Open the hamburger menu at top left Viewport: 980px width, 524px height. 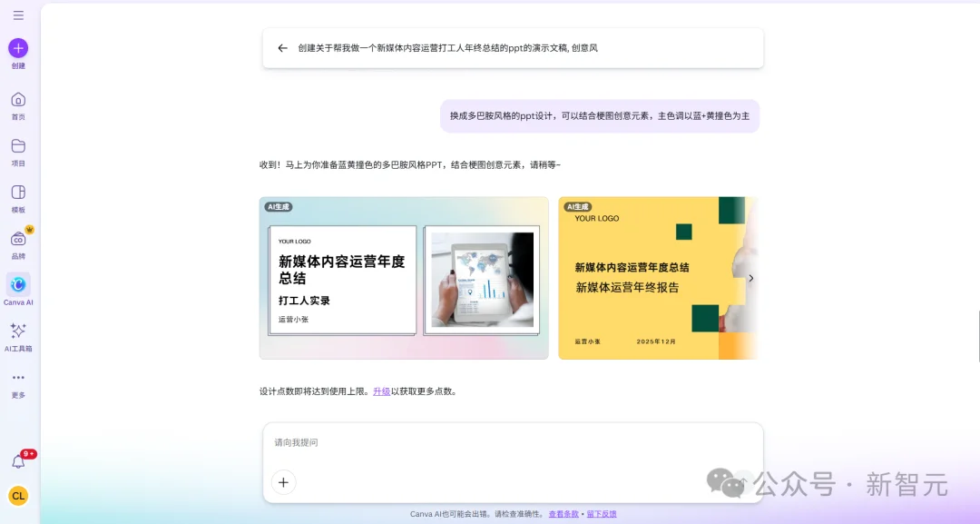(18, 15)
